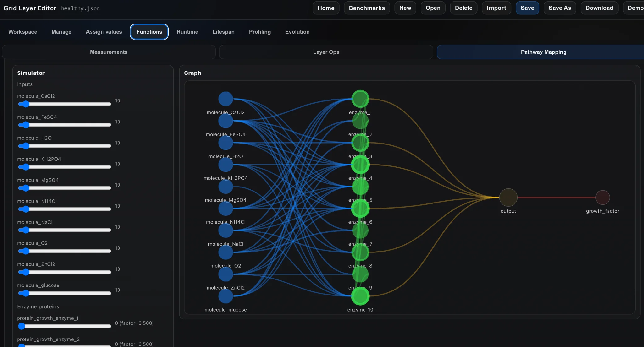Click the molecule_CaCl2 graph node
The image size is (644, 347).
[x=225, y=99]
